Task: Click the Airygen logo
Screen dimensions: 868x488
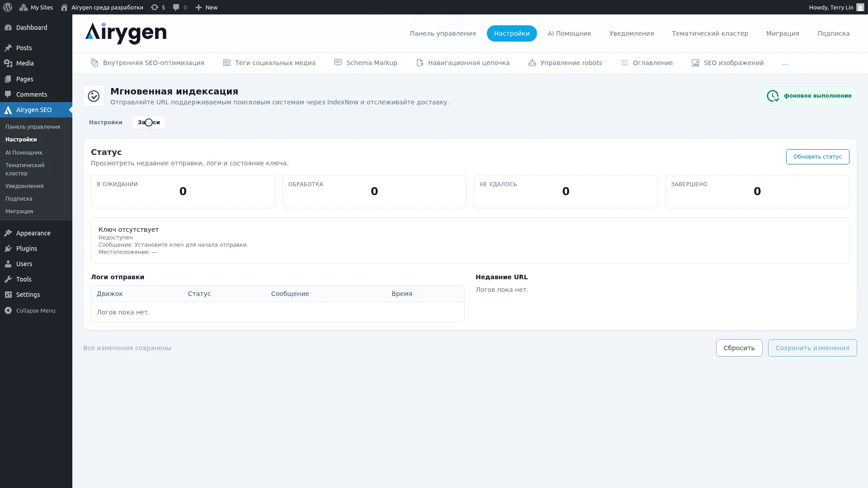Action: 126,33
